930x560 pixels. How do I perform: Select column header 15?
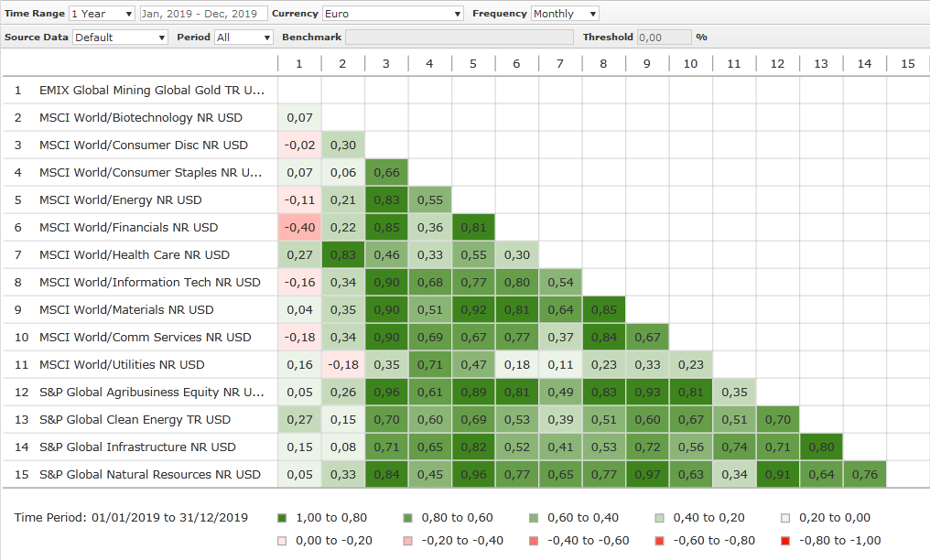point(907,63)
